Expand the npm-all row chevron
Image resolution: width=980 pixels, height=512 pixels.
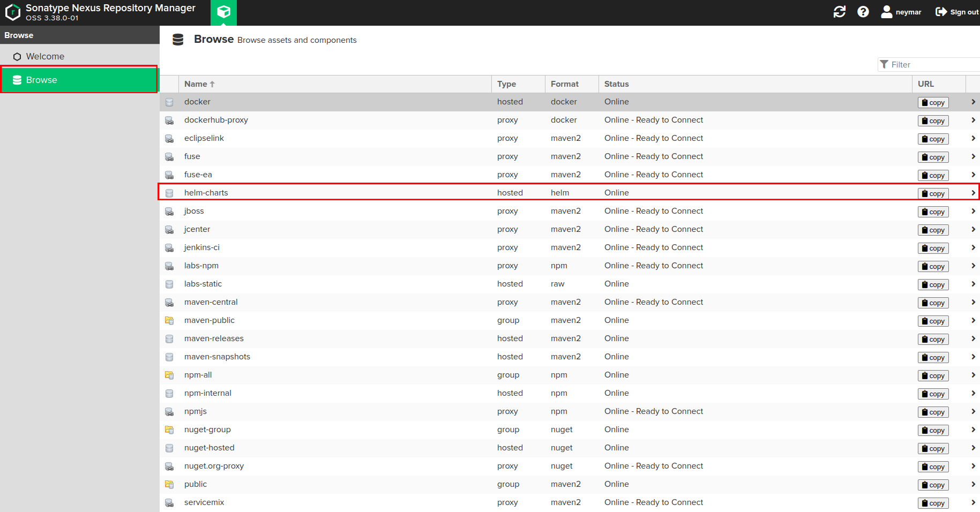tap(972, 375)
